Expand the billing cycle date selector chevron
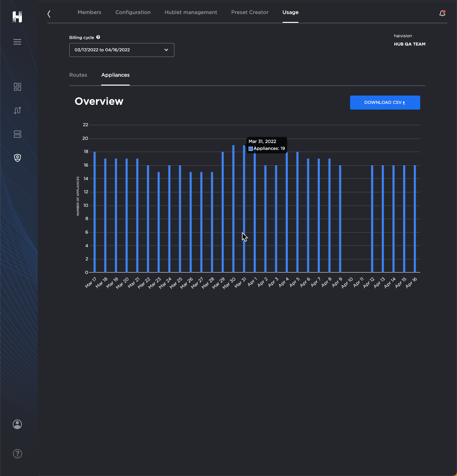Image resolution: width=457 pixels, height=476 pixels. coord(166,50)
